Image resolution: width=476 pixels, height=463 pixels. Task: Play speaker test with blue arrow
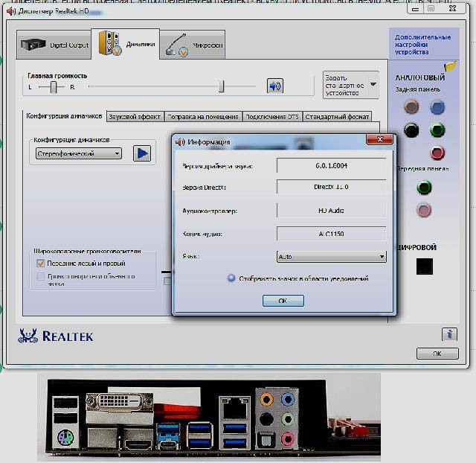tap(142, 153)
